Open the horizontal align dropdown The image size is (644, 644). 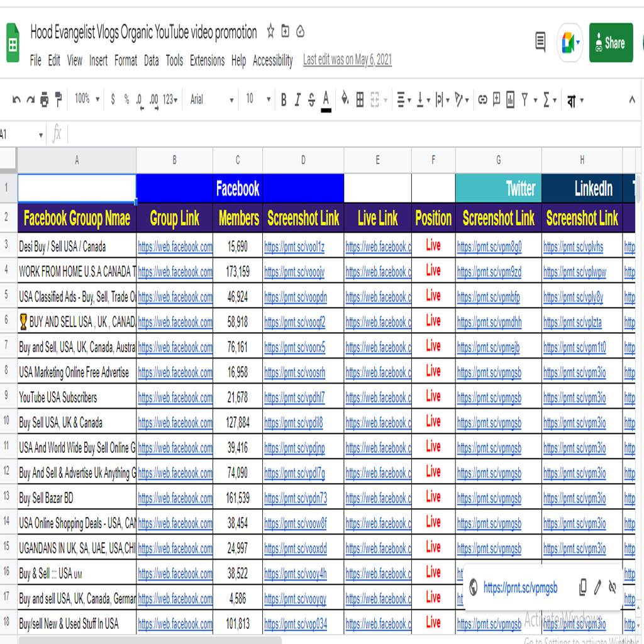(x=403, y=99)
